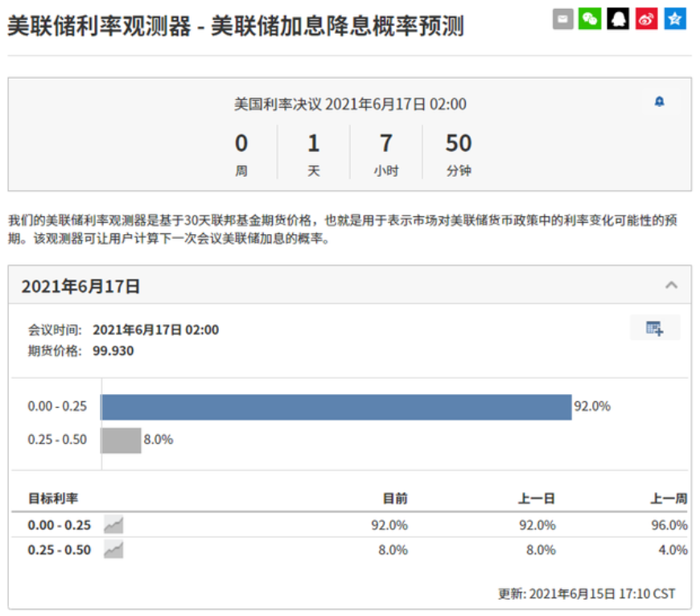The image size is (700, 616).
Task: Click the gray 8.0% probability bar
Action: click(121, 440)
